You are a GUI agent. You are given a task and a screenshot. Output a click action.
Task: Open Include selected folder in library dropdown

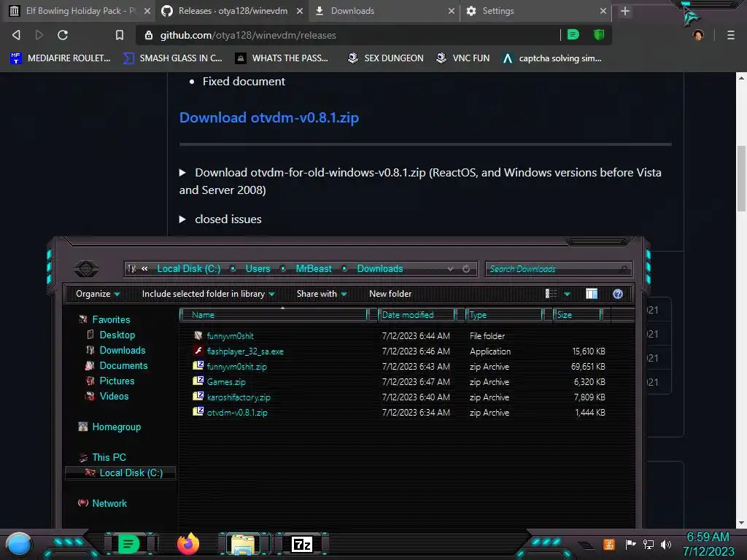point(208,294)
